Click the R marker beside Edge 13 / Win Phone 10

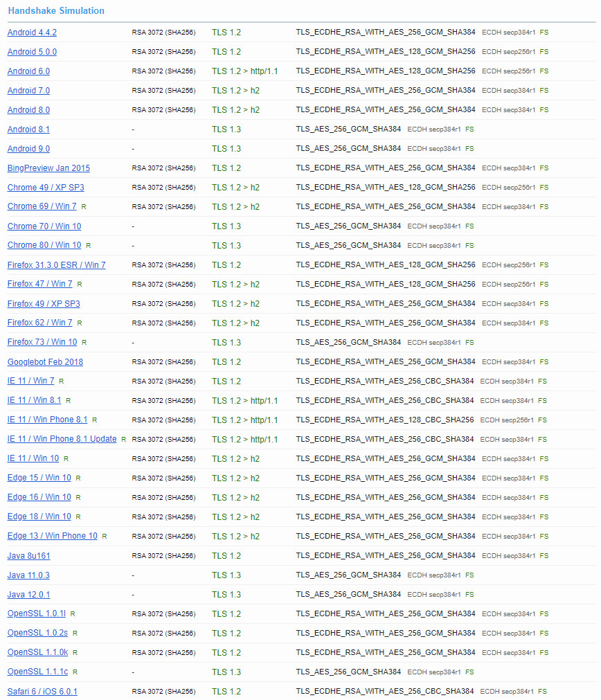105,537
